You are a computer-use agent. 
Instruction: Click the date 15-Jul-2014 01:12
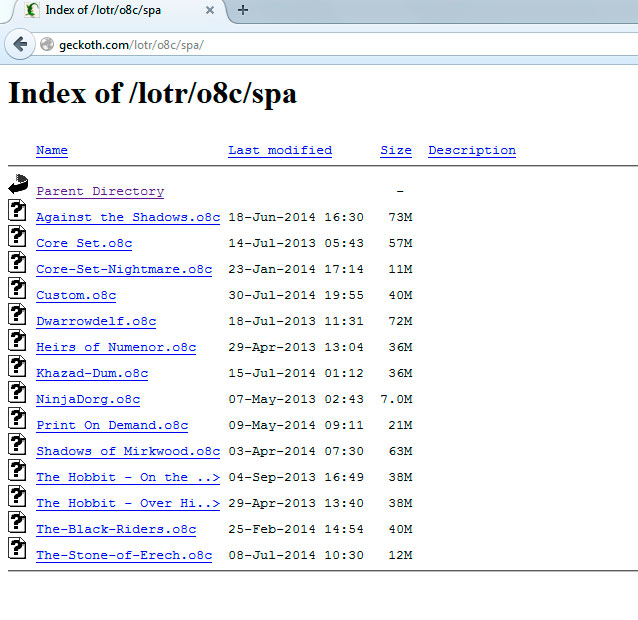click(296, 373)
